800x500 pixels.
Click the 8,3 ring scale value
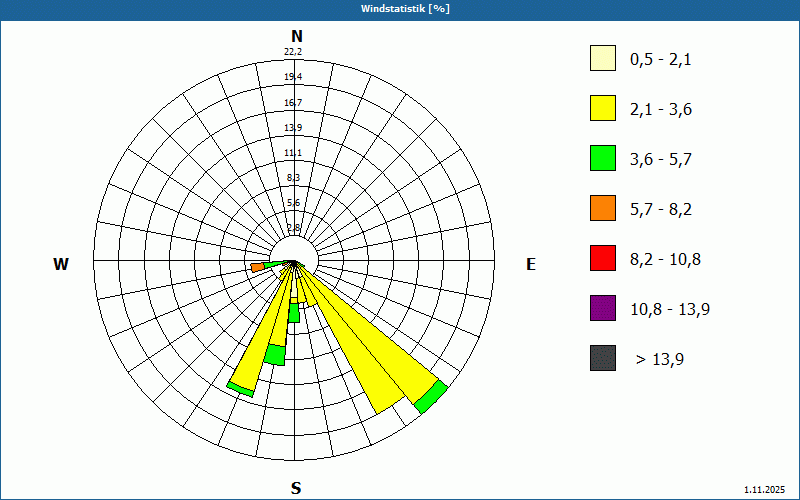point(293,178)
